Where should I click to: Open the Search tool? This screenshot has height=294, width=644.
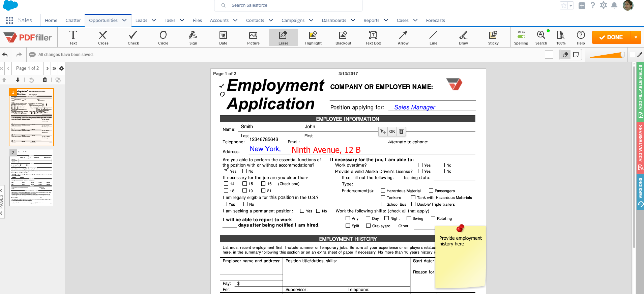pyautogui.click(x=541, y=37)
